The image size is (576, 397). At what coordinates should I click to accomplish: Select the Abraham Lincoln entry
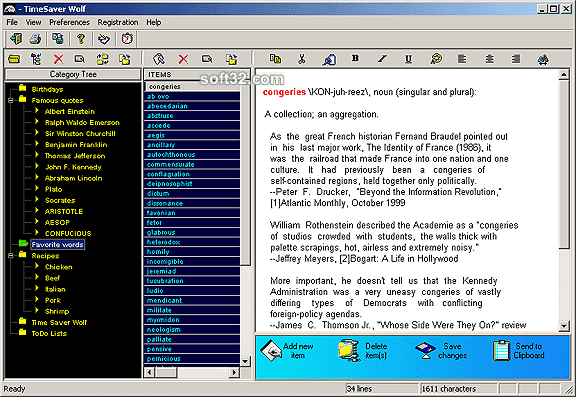(73, 178)
